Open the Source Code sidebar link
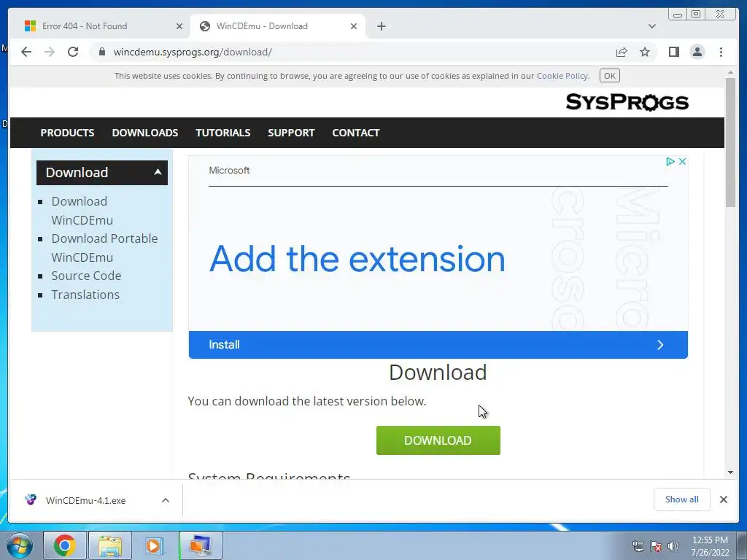This screenshot has height=560, width=747. click(86, 276)
